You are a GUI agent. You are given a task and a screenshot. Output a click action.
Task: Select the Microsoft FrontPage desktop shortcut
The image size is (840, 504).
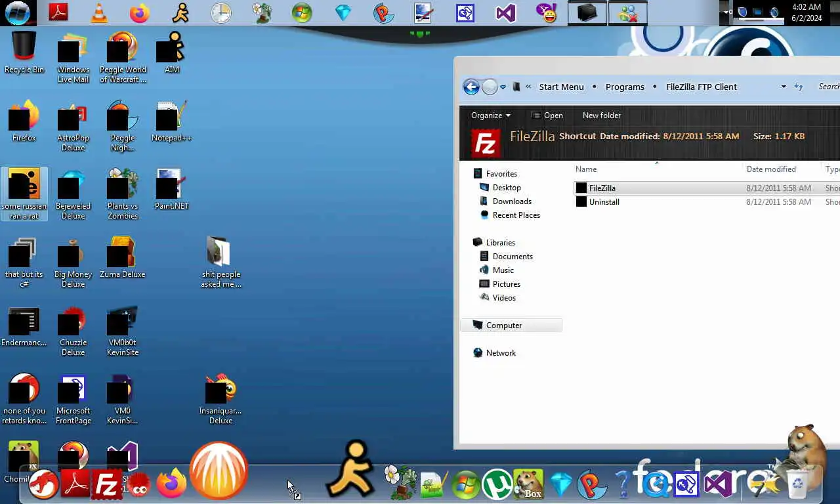73,399
